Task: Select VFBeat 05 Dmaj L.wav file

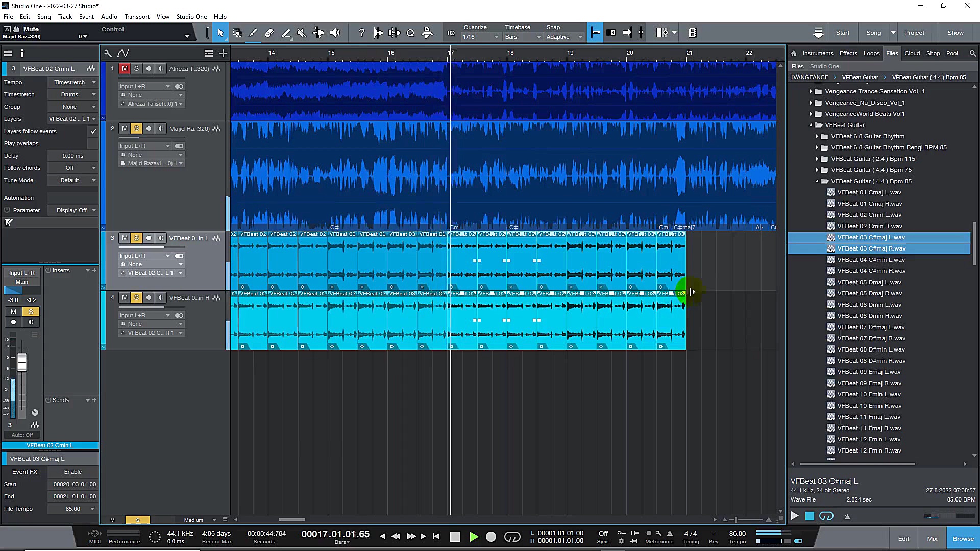Action: (x=869, y=282)
